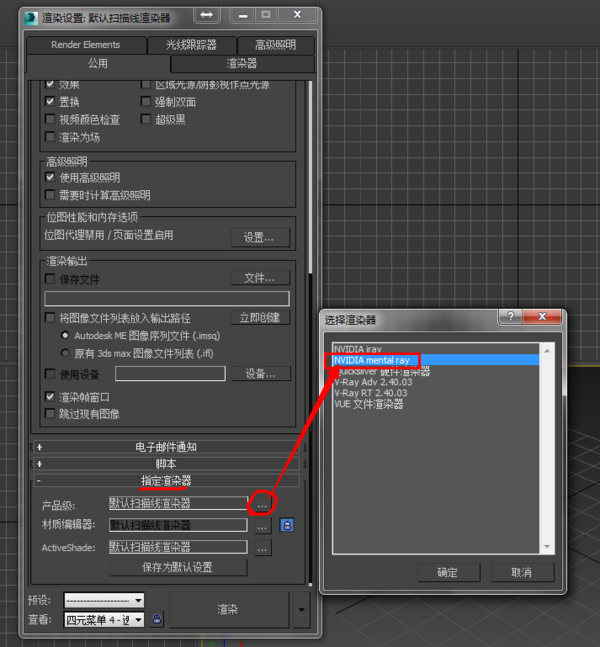Click the 产品级 renderer name field

pyautogui.click(x=178, y=503)
